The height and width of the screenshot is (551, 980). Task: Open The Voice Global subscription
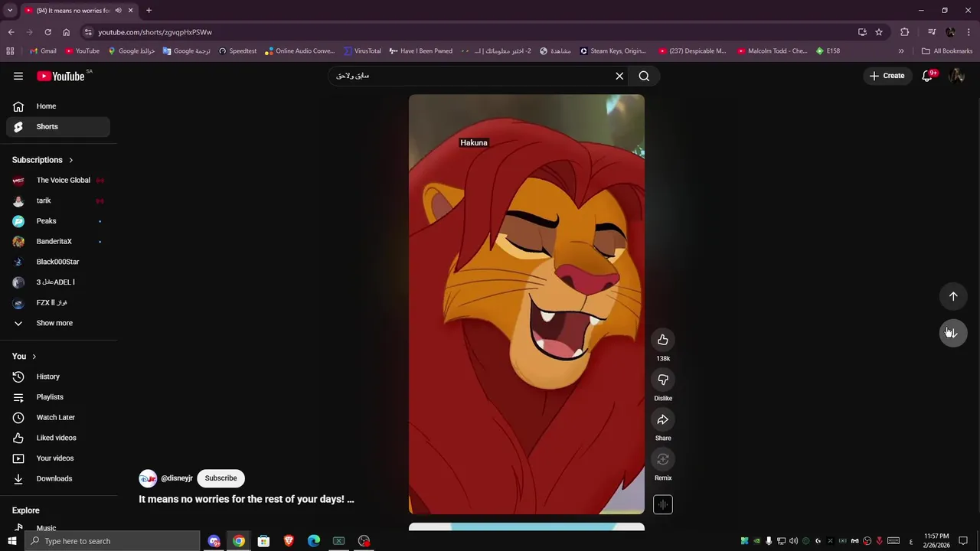[58, 180]
